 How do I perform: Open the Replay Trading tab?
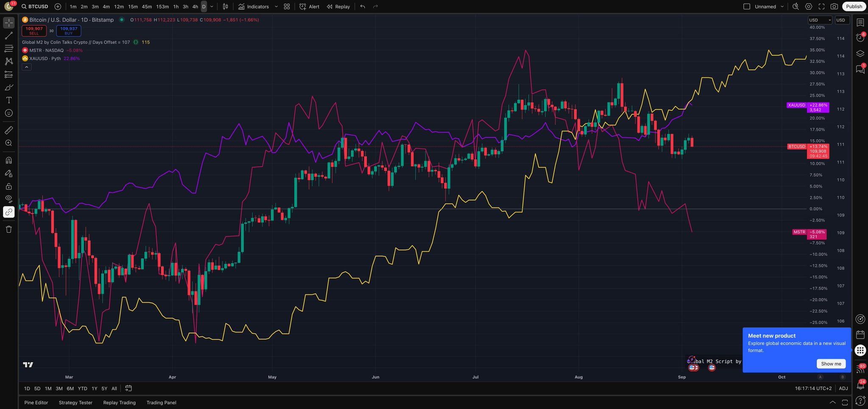click(x=120, y=403)
